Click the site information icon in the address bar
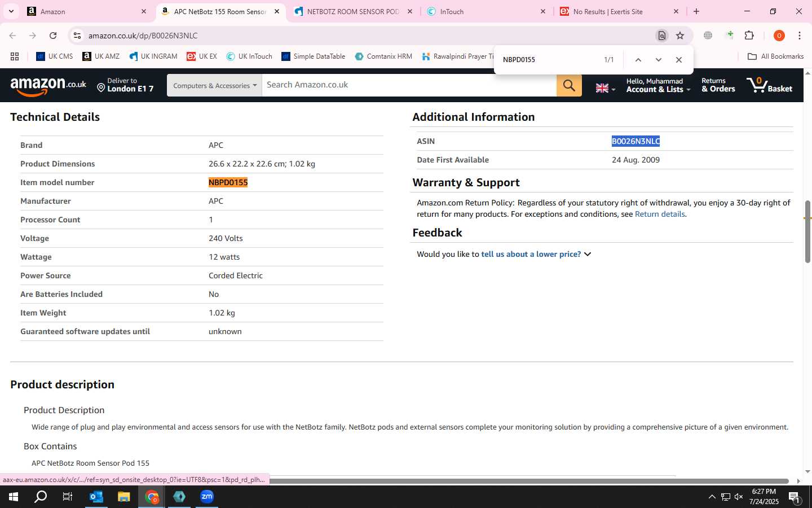This screenshot has height=508, width=812. coord(77,36)
